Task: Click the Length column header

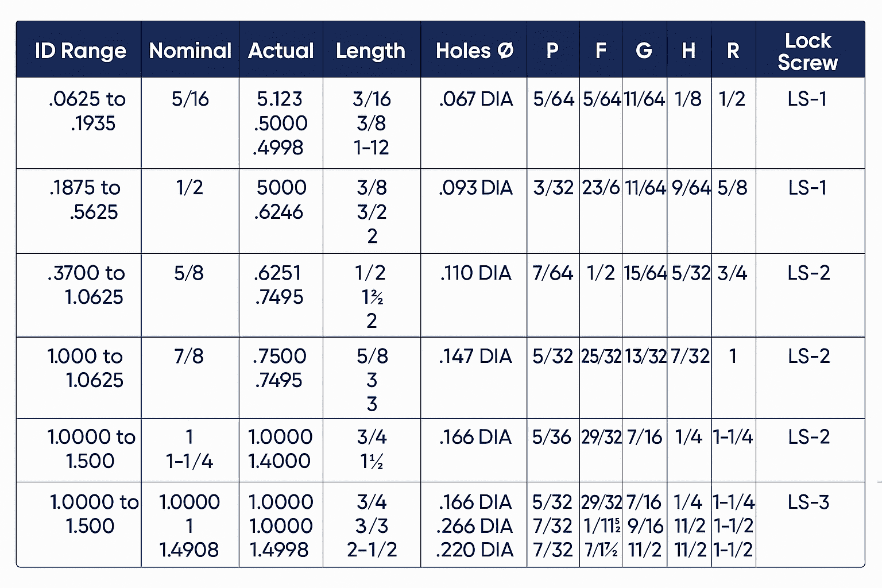Action: point(370,51)
